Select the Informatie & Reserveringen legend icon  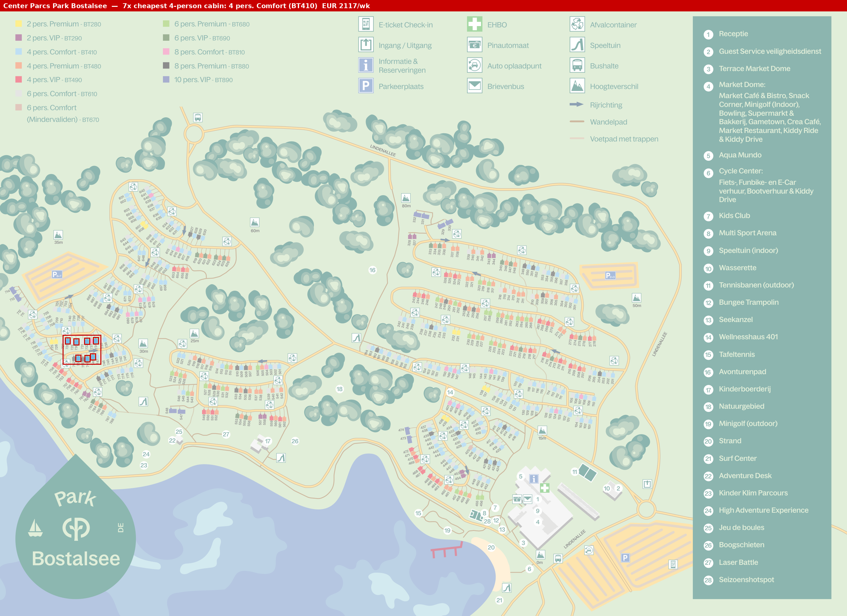point(366,66)
